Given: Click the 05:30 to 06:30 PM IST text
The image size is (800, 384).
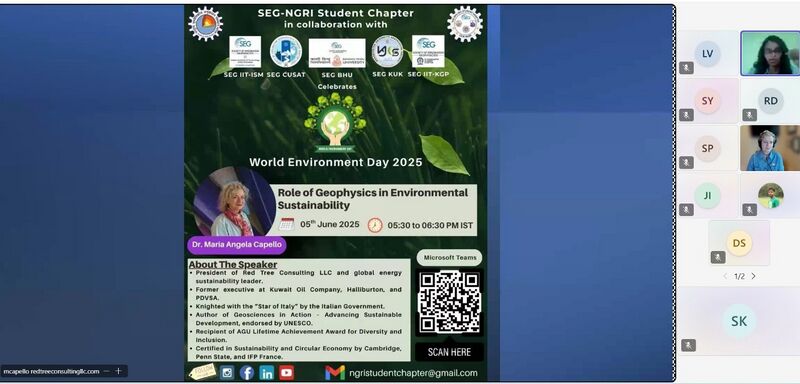Looking at the screenshot, I should tap(430, 225).
